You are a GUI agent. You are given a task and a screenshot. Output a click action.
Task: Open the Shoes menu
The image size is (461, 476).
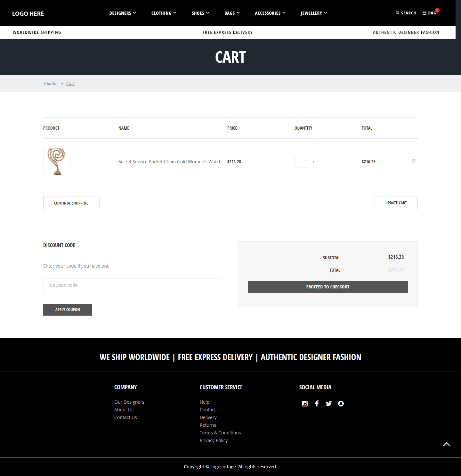[200, 13]
